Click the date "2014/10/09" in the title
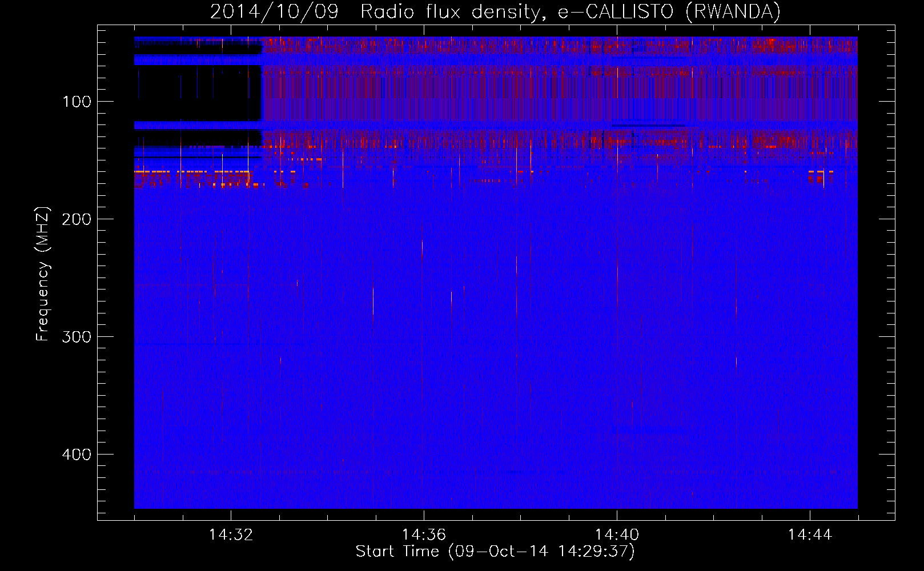 tap(274, 11)
